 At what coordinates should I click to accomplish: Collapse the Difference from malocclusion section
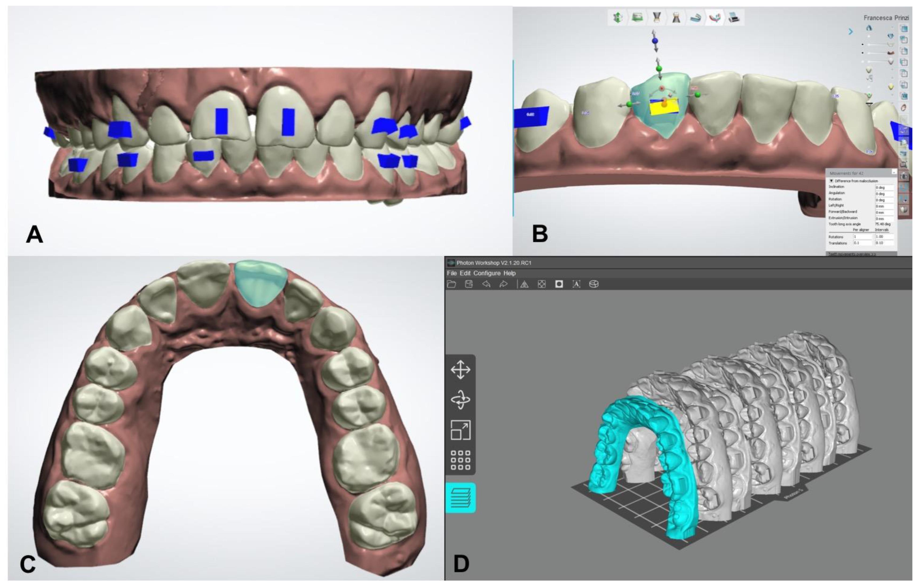pyautogui.click(x=831, y=180)
